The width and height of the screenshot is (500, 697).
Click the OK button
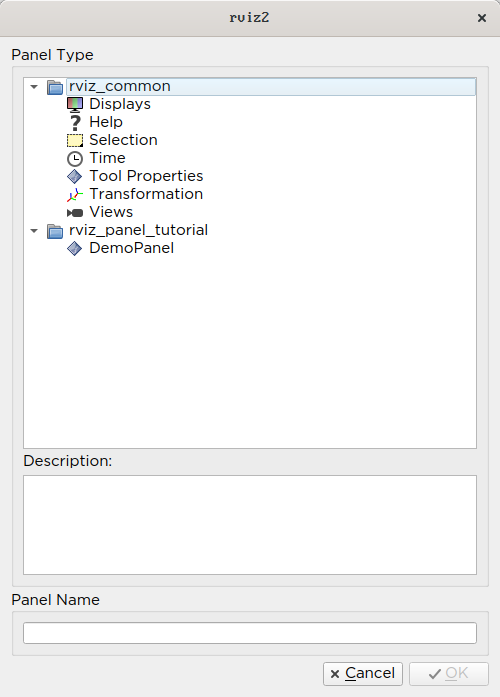coord(448,673)
